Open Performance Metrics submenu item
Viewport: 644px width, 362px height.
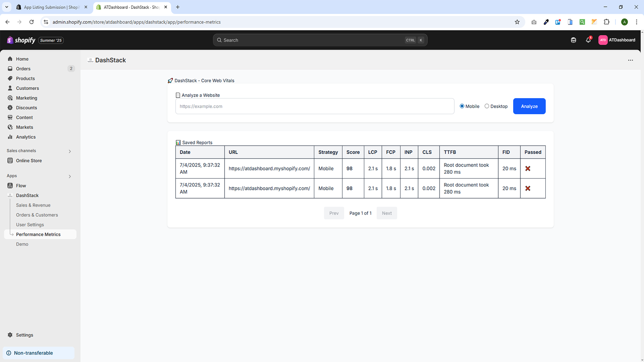click(38, 234)
